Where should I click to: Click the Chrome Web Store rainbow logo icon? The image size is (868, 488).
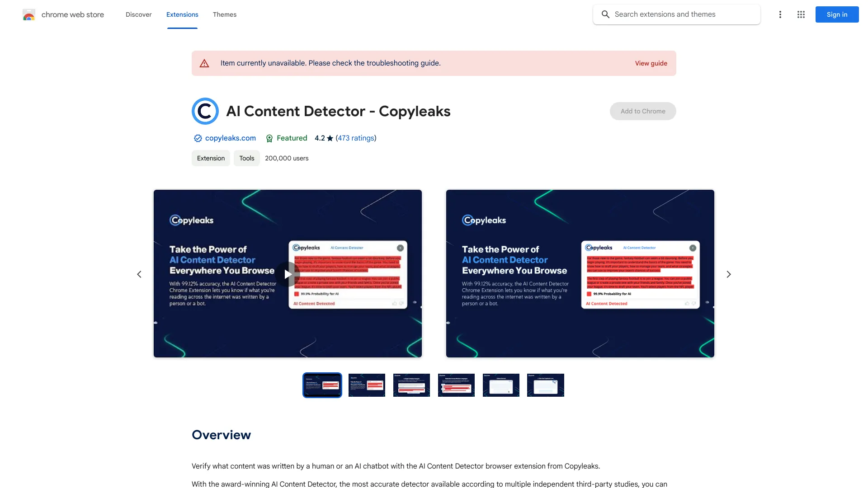click(28, 14)
